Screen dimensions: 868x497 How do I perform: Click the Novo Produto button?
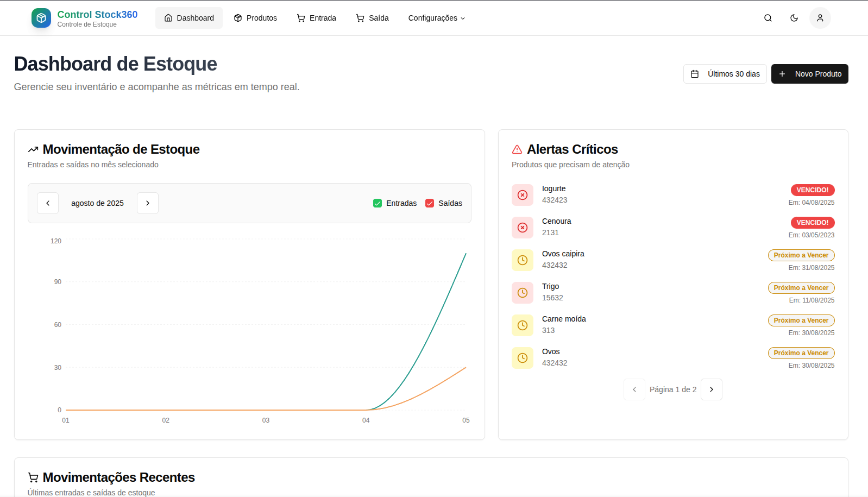(x=809, y=74)
